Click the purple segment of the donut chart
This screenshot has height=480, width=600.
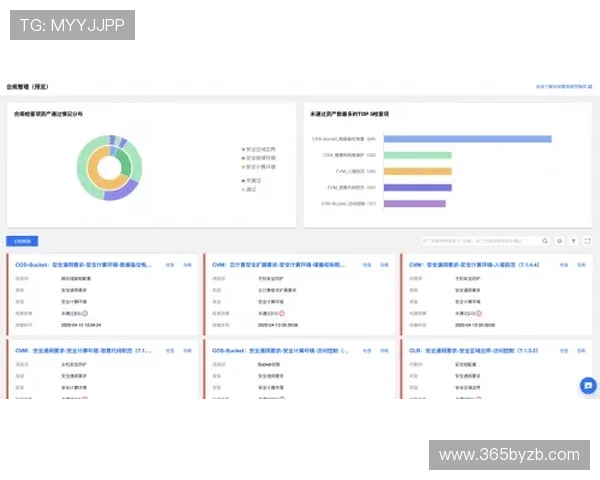click(x=120, y=190)
